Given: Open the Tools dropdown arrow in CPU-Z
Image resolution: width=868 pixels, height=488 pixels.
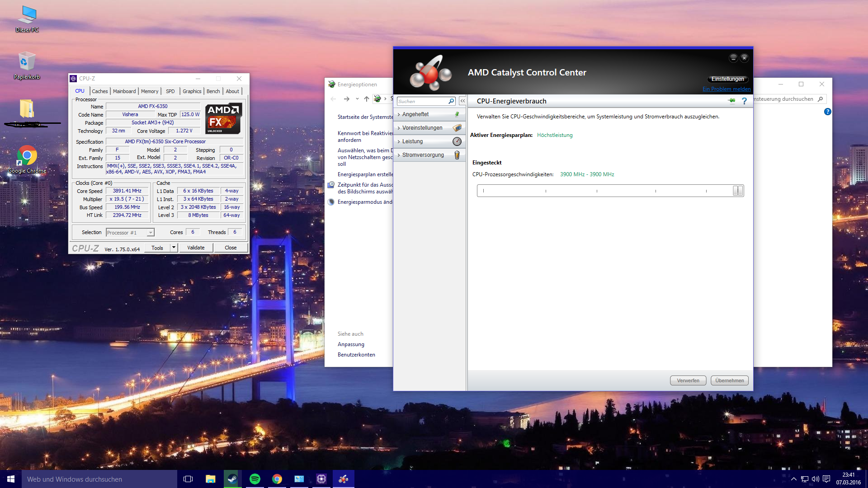Looking at the screenshot, I should tap(174, 248).
